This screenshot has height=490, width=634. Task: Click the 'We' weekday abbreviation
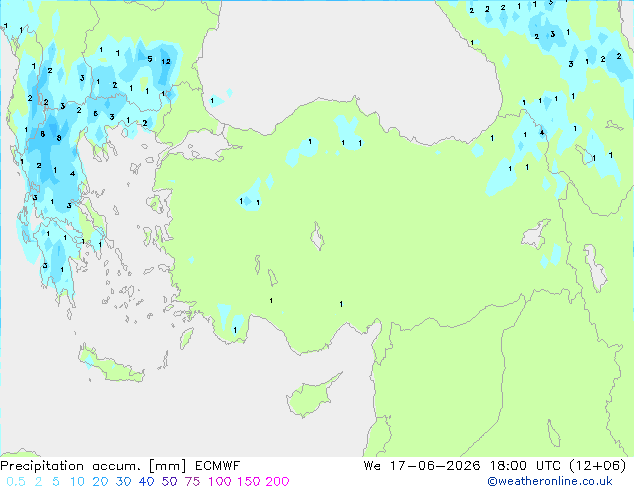pos(372,466)
